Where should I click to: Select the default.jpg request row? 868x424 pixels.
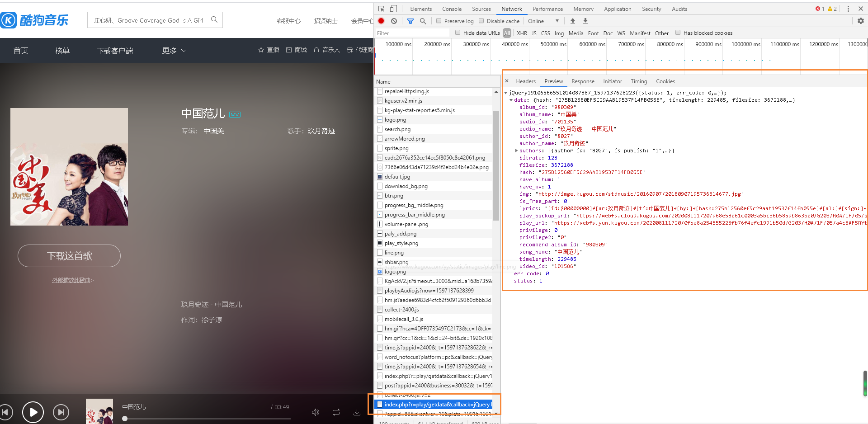(434, 177)
